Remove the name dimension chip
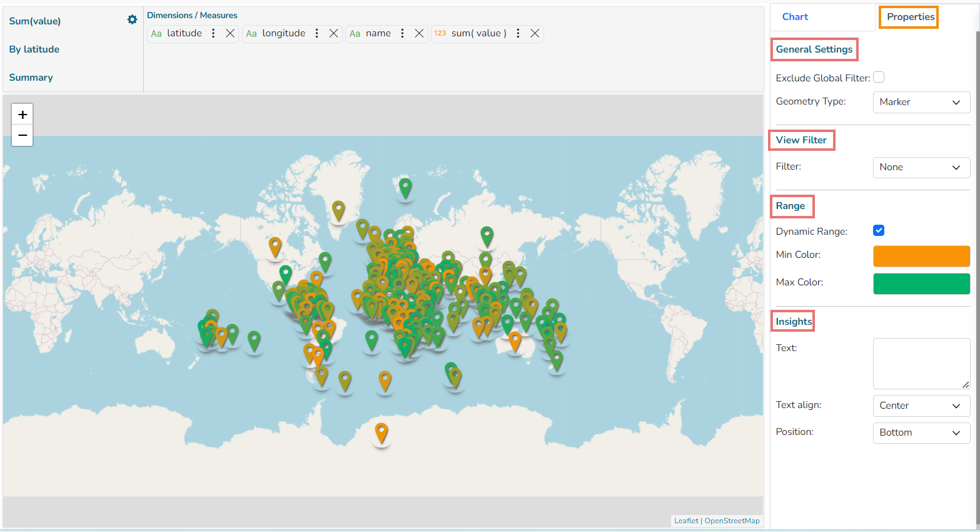980x532 pixels. click(x=419, y=33)
